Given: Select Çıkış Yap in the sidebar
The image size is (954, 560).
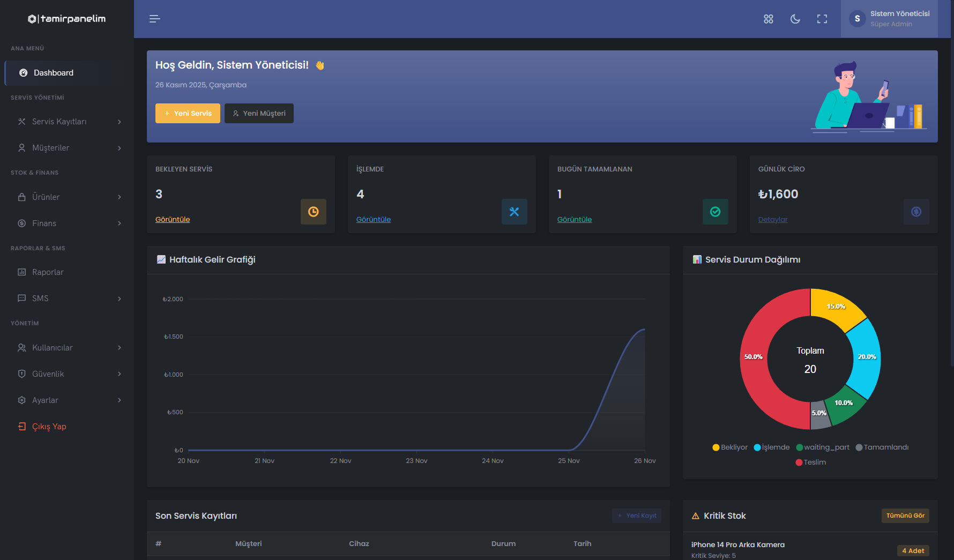Looking at the screenshot, I should [x=49, y=426].
